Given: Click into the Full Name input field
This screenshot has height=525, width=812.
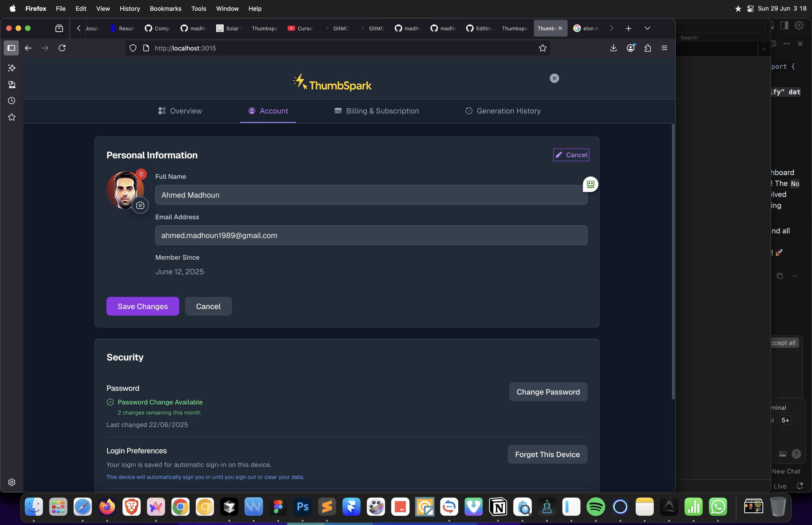Looking at the screenshot, I should coord(371,195).
